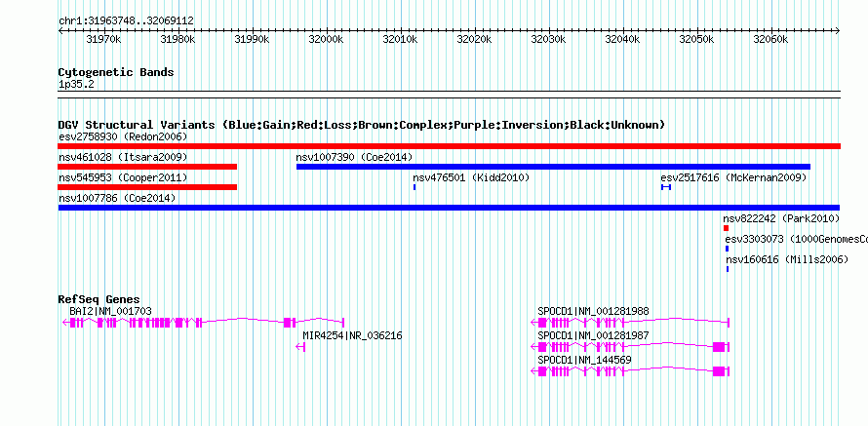The width and height of the screenshot is (868, 426).
Task: Click the MIR4254|NR_036216 gene label
Action: click(x=352, y=335)
